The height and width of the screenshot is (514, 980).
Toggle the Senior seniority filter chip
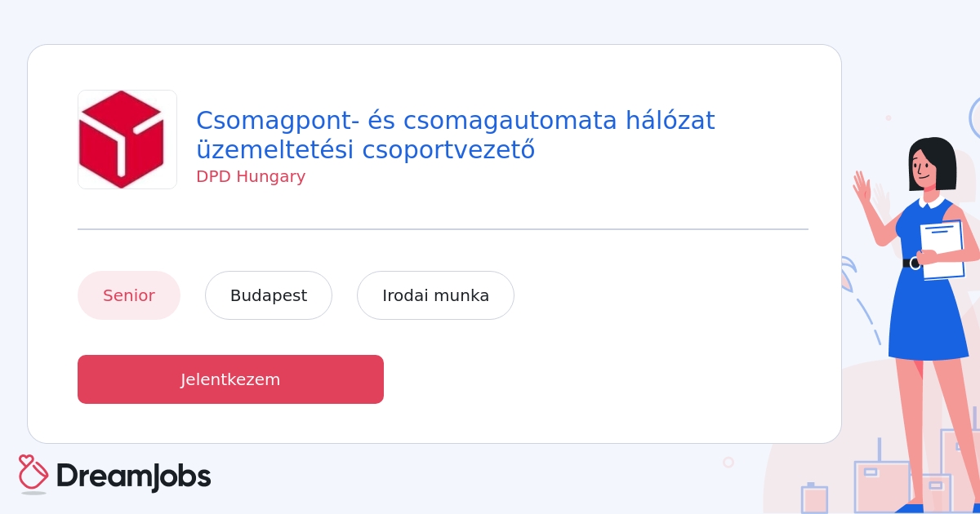[x=129, y=295]
